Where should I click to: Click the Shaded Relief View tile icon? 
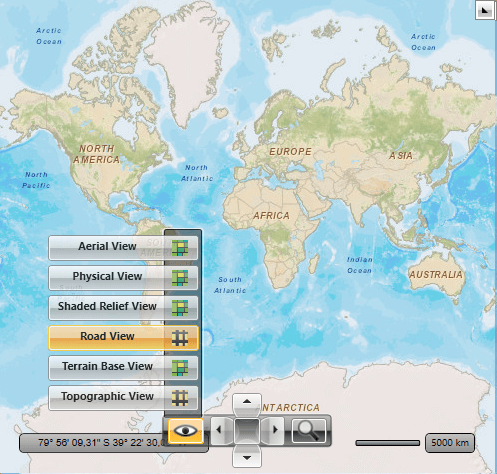pos(180,308)
